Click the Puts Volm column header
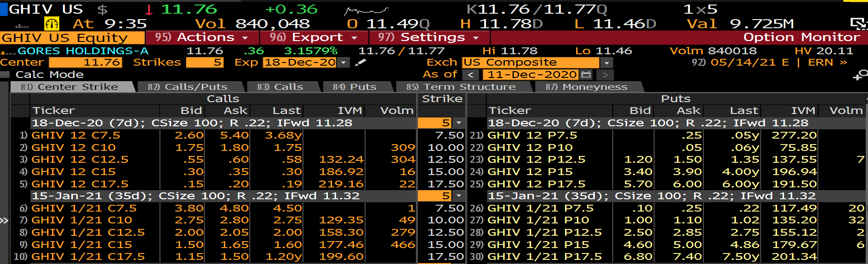Image resolution: width=868 pixels, height=264 pixels. (x=846, y=111)
